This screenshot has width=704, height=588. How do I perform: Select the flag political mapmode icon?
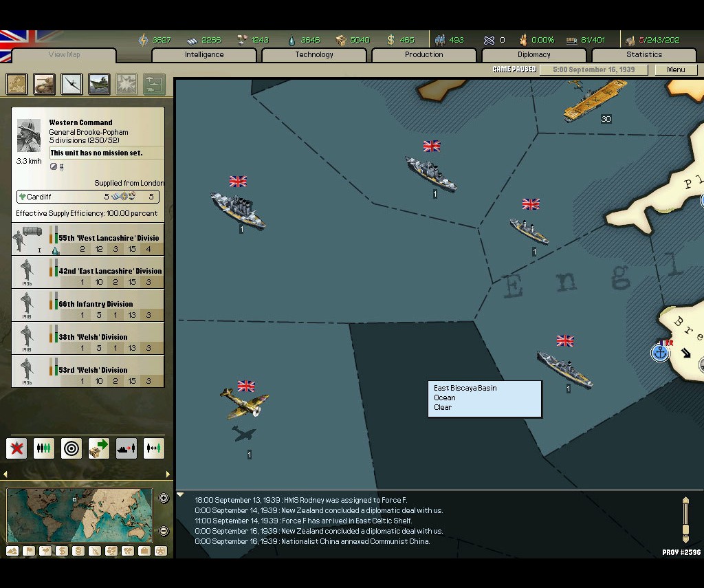click(x=29, y=551)
